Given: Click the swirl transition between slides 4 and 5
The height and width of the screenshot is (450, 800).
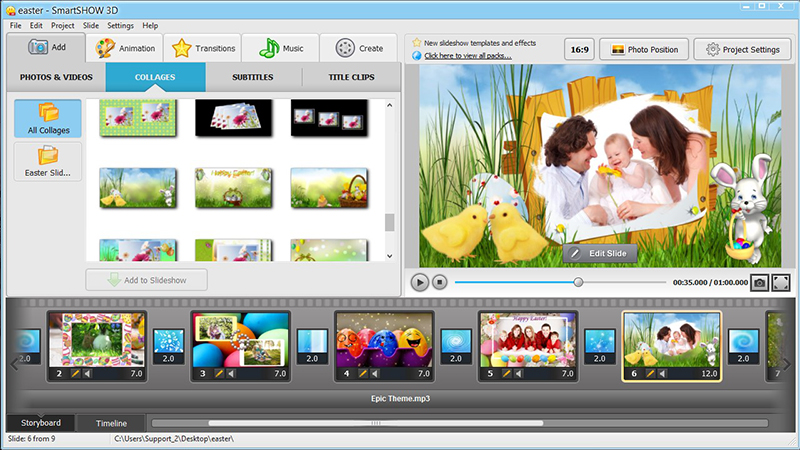Looking at the screenshot, I should pyautogui.click(x=456, y=346).
